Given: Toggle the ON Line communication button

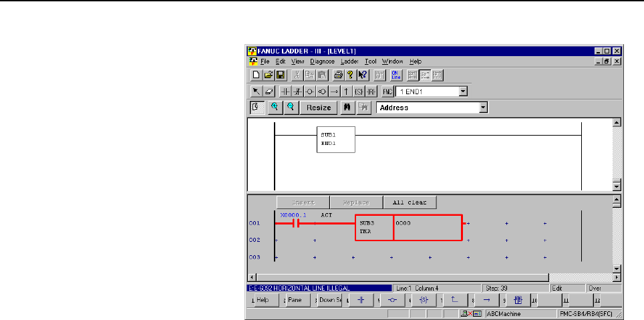Looking at the screenshot, I should [396, 75].
